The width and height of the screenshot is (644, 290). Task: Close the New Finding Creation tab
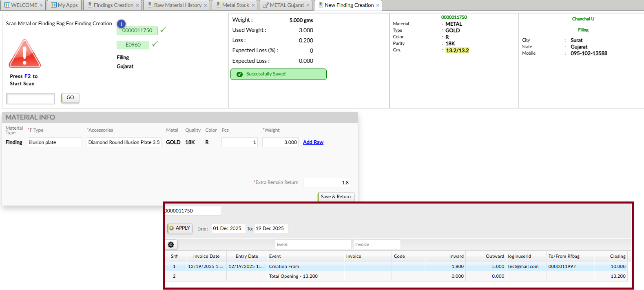click(378, 5)
